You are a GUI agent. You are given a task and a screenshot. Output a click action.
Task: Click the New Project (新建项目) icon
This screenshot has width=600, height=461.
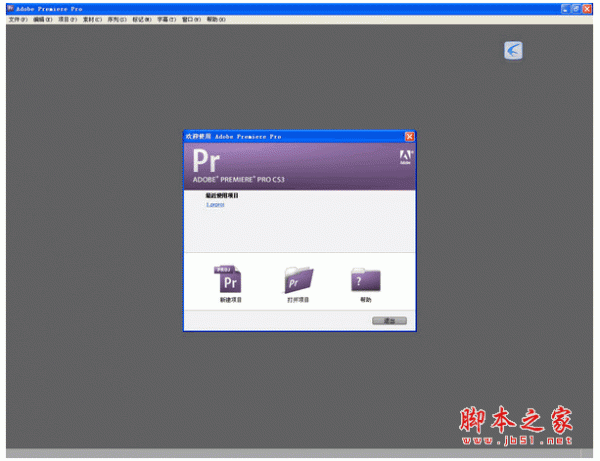[x=228, y=279]
